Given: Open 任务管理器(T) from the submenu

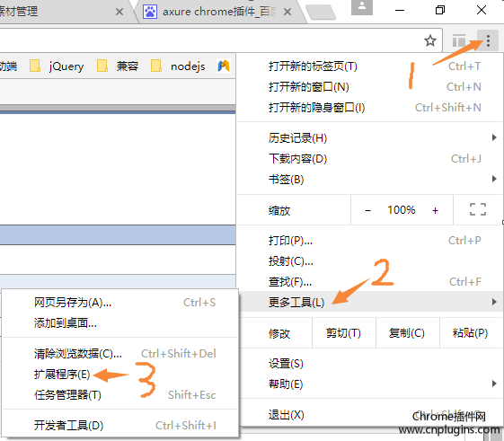Looking at the screenshot, I should 119,394.
